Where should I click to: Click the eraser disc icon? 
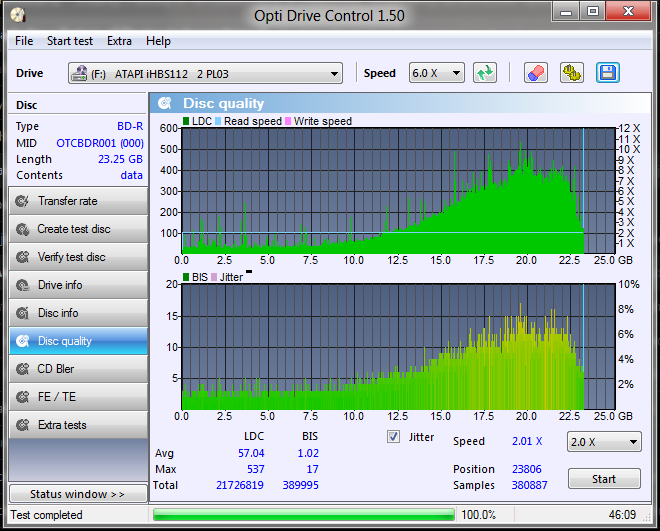point(535,73)
